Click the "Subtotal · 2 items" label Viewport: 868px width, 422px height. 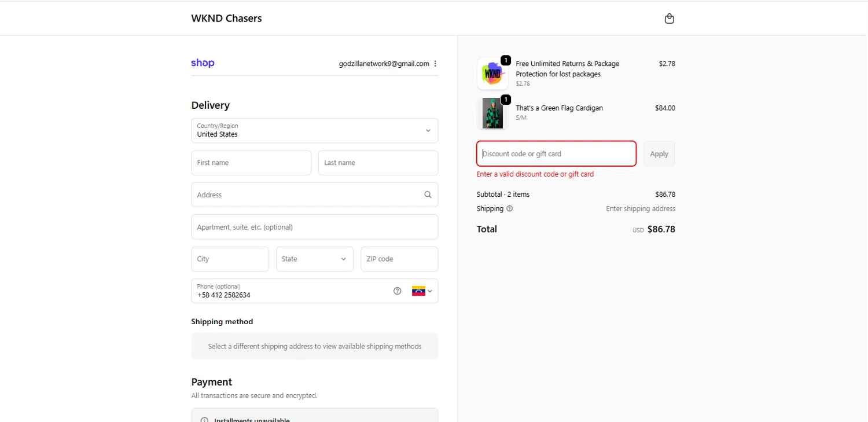point(503,195)
